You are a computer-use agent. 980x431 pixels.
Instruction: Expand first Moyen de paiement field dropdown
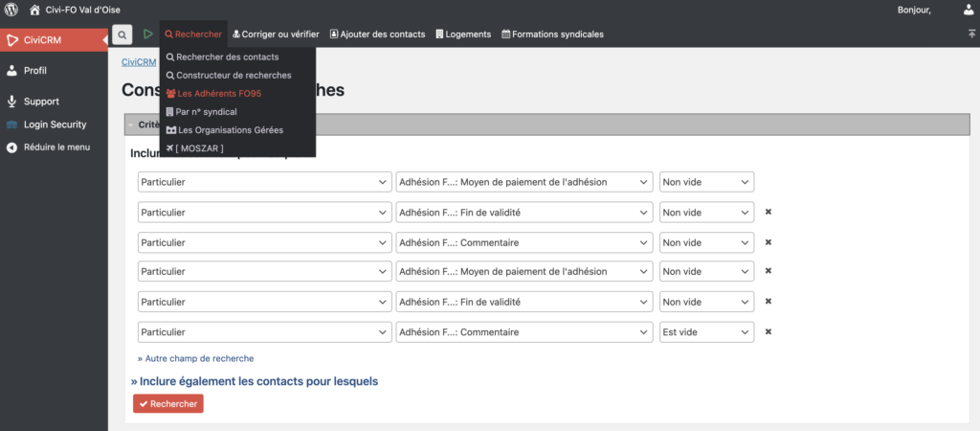(x=523, y=182)
